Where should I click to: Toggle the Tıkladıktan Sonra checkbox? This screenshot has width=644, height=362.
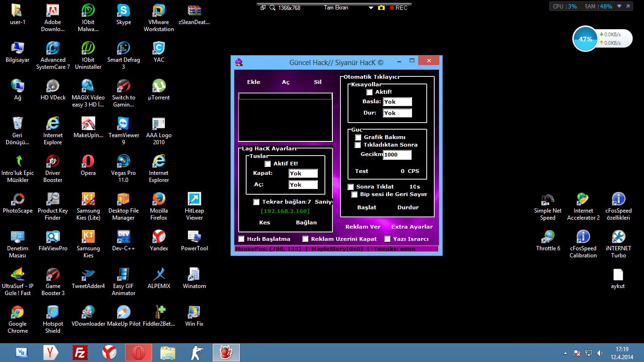point(358,145)
